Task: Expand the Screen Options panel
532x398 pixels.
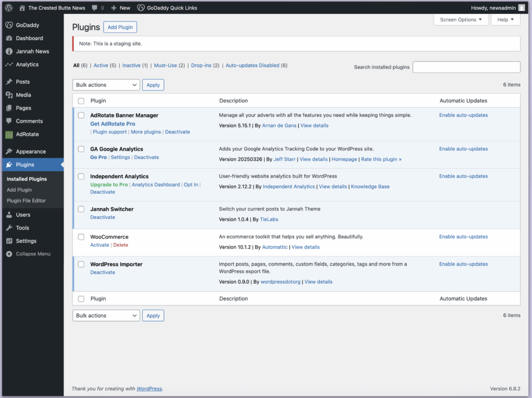Action: coord(461,20)
